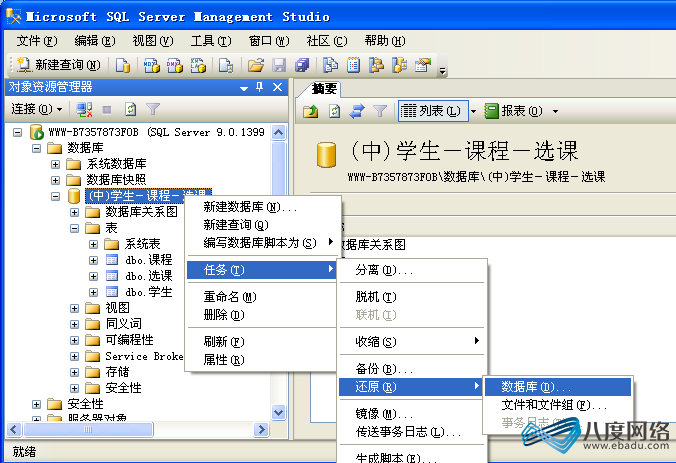Click the 新建查询 toolbar button
Screen dimensions: 676x463
(x=58, y=65)
